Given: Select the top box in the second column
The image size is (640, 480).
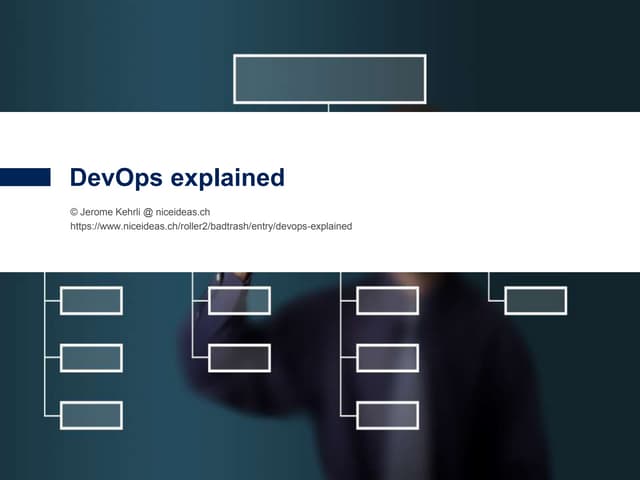Looking at the screenshot, I should tap(239, 300).
